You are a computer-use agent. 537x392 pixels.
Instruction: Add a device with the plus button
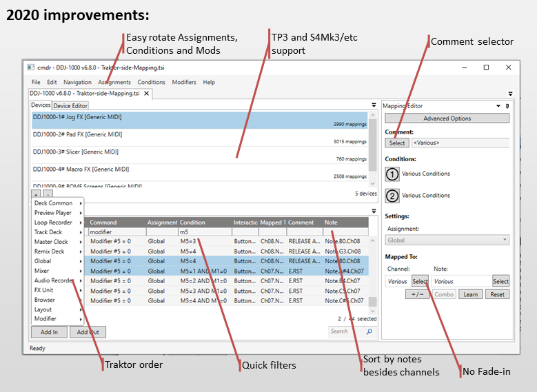[36, 194]
